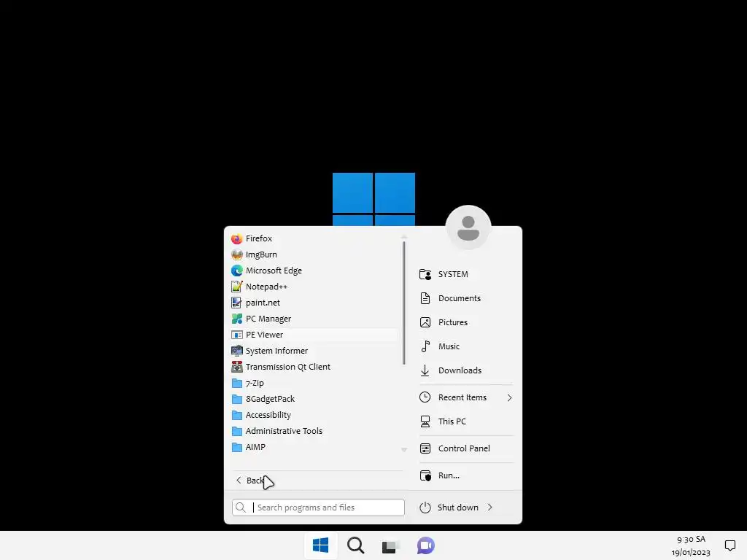The height and width of the screenshot is (560, 747).
Task: Click the Recent Items clock icon
Action: [425, 397]
